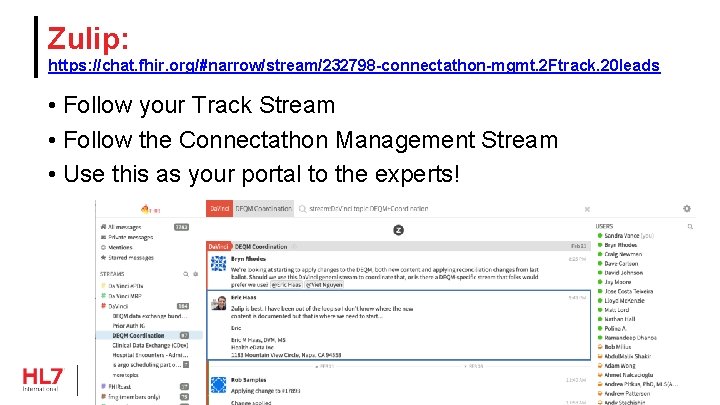Select user Jay Moore
720x405 pixels.
(x=618, y=282)
